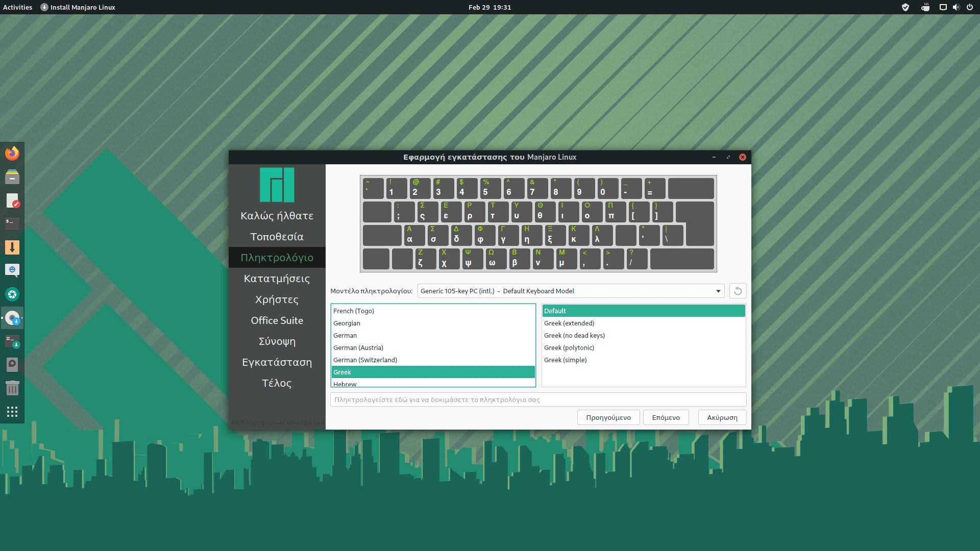The width and height of the screenshot is (980, 551).
Task: Open Activities overview
Action: tap(17, 7)
